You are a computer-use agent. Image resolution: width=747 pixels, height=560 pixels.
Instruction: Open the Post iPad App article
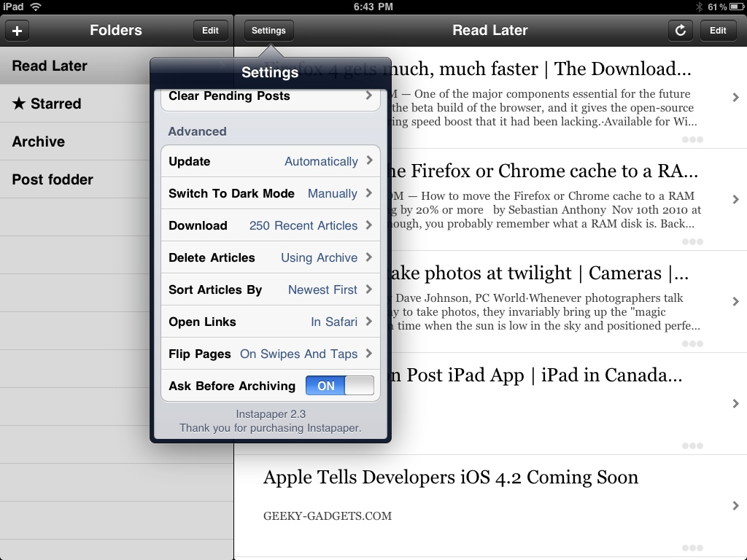569,404
